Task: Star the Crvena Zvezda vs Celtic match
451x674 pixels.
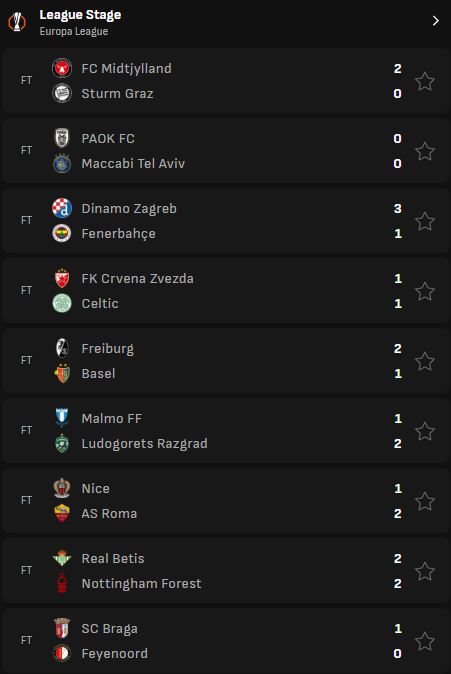Action: pyautogui.click(x=425, y=291)
